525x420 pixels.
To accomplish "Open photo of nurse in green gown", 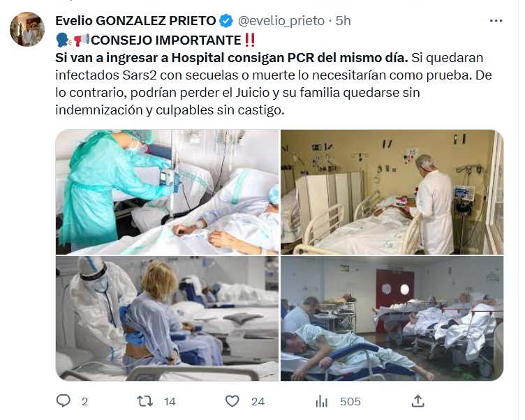I will pos(167,192).
